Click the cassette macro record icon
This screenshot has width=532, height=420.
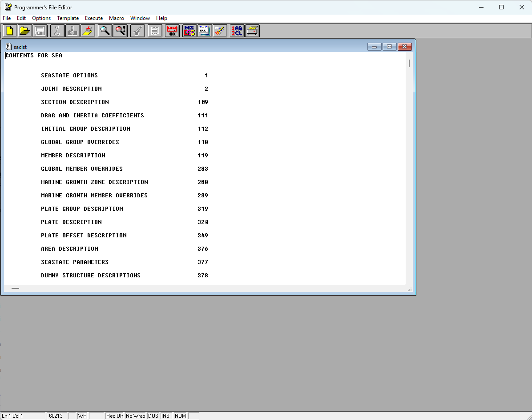tap(172, 31)
